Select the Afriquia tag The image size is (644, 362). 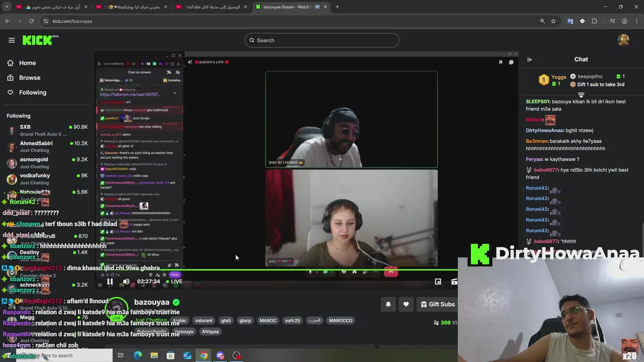tap(210, 332)
